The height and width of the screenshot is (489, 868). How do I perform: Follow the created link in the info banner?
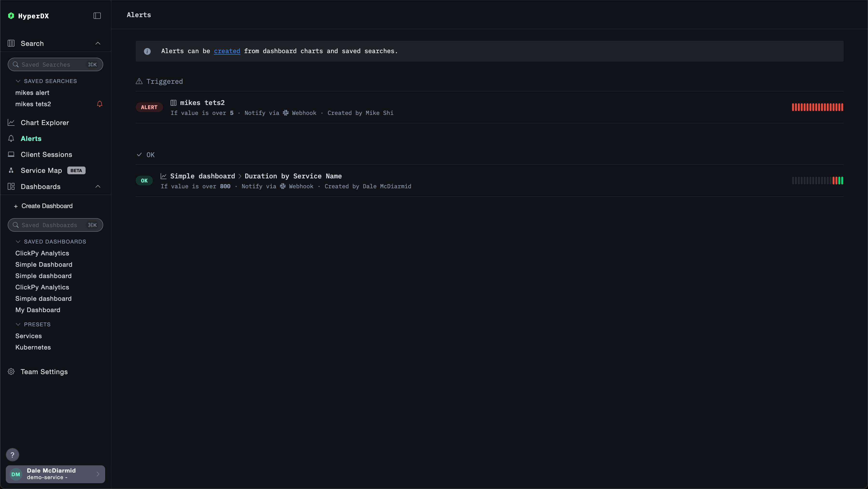click(x=227, y=51)
